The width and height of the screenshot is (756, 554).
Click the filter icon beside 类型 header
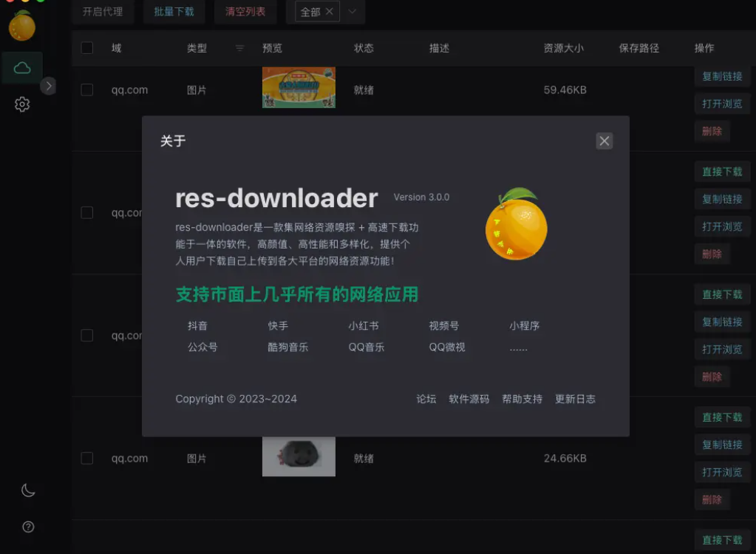click(239, 48)
